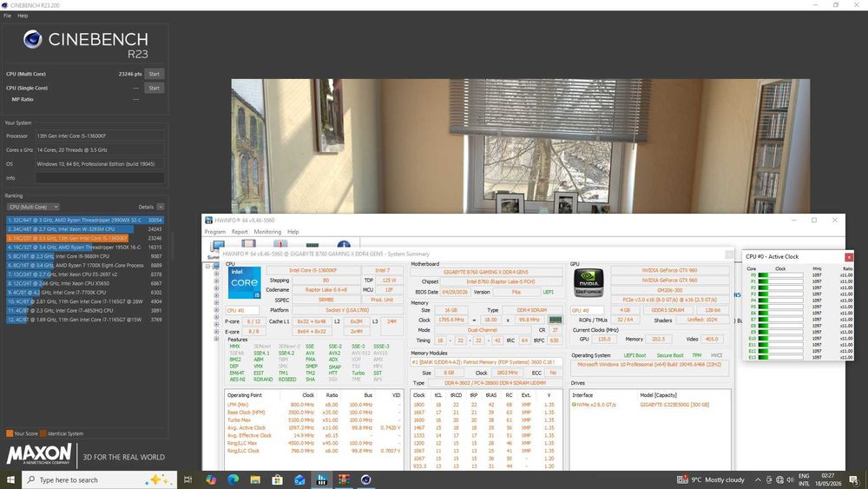Select Intel Xeon X5650 ranking row
868x489 pixels.
[85, 283]
